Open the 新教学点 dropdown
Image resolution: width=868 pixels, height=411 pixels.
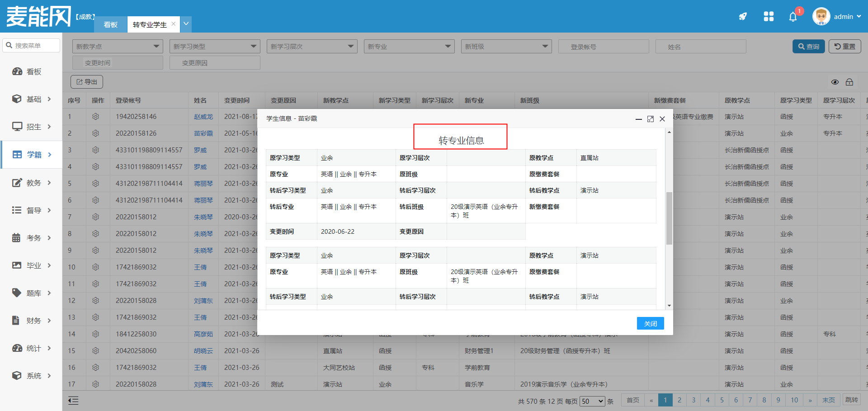(x=118, y=47)
